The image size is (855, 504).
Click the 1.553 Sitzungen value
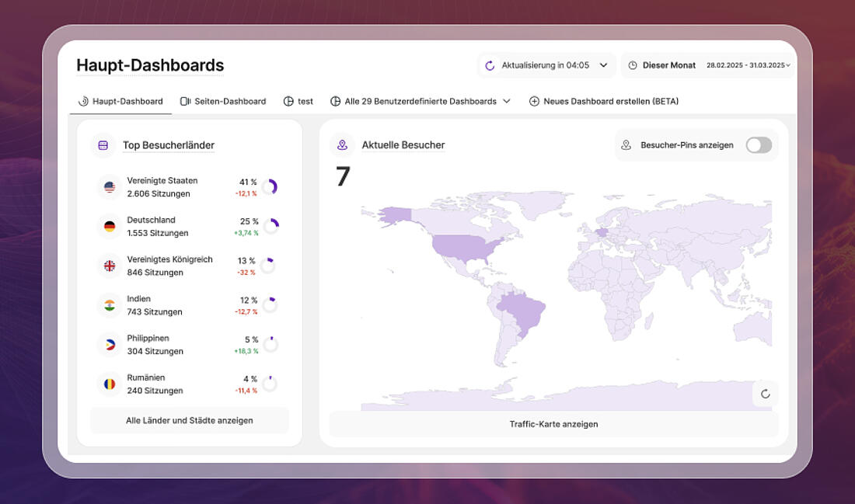pyautogui.click(x=158, y=233)
